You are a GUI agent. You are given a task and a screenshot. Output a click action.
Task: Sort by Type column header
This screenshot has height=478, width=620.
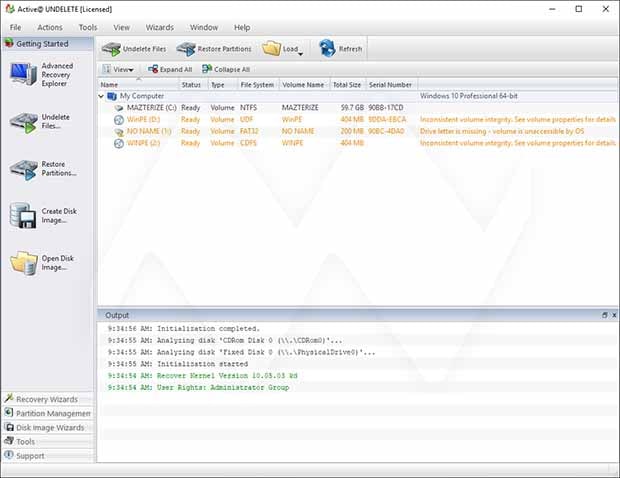click(x=223, y=85)
